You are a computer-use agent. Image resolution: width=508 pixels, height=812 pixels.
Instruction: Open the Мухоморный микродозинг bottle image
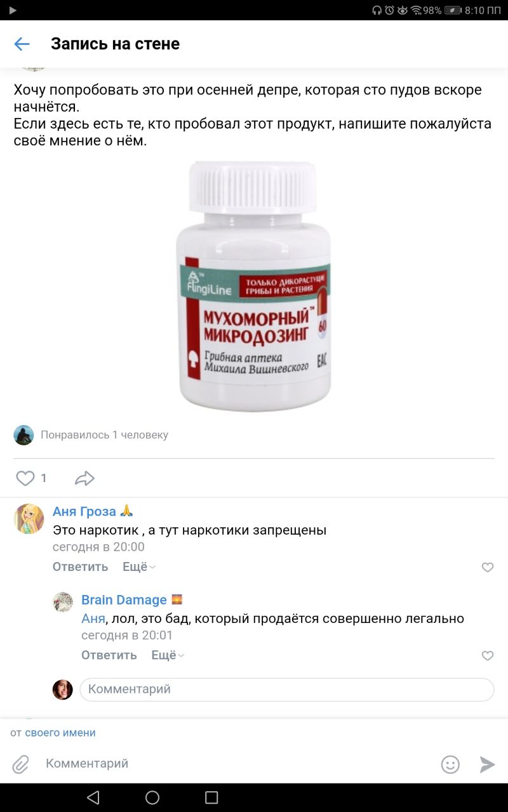(253, 286)
